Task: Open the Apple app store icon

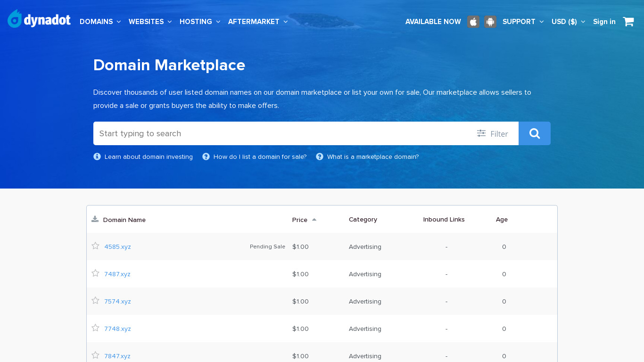Action: 473,22
